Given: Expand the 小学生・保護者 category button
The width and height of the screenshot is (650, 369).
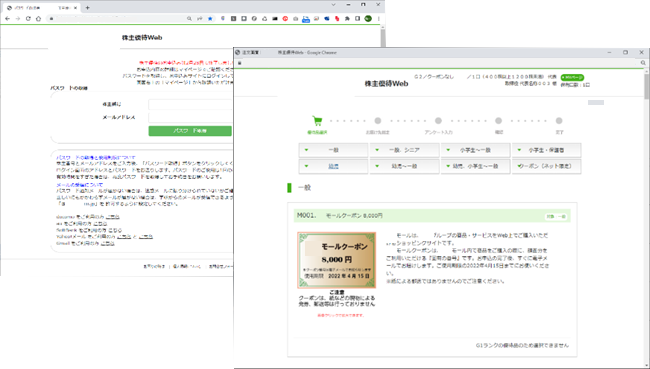Looking at the screenshot, I should click(x=546, y=150).
